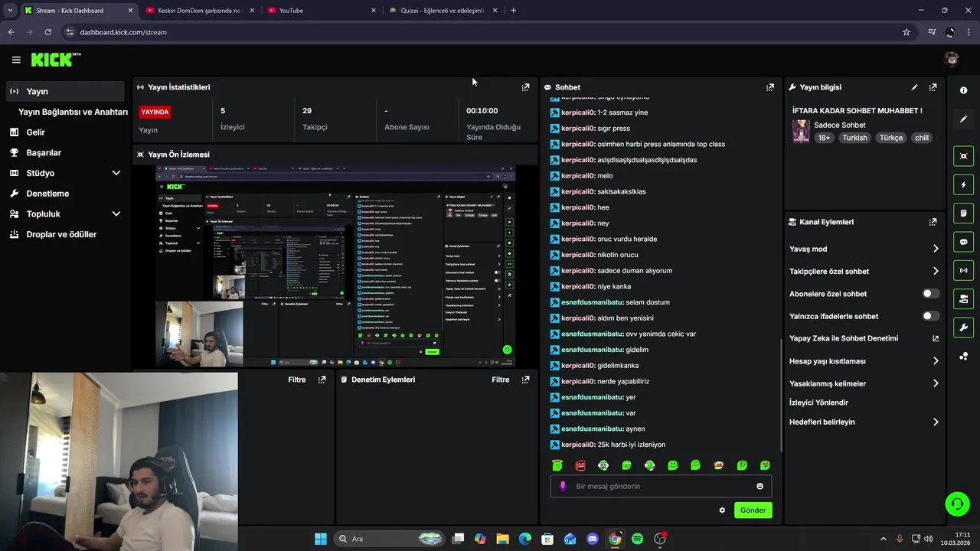The height and width of the screenshot is (551, 980).
Task: Click the browser address bar
Action: click(x=482, y=32)
